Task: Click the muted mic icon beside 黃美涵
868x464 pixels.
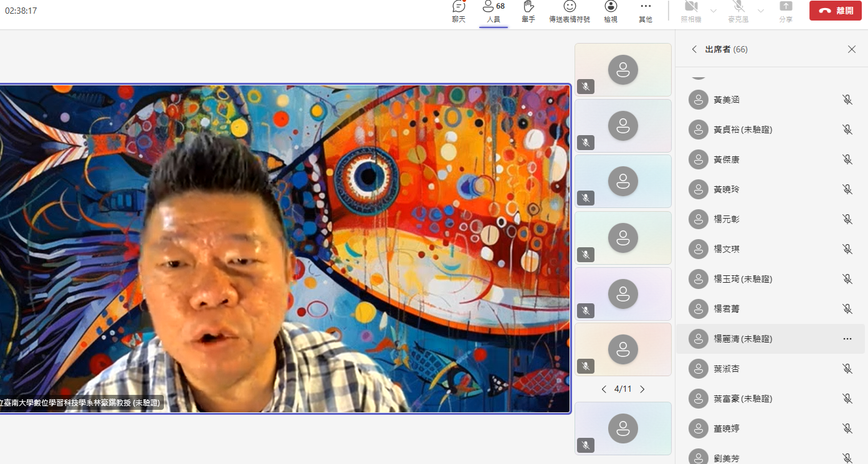Action: tap(847, 100)
